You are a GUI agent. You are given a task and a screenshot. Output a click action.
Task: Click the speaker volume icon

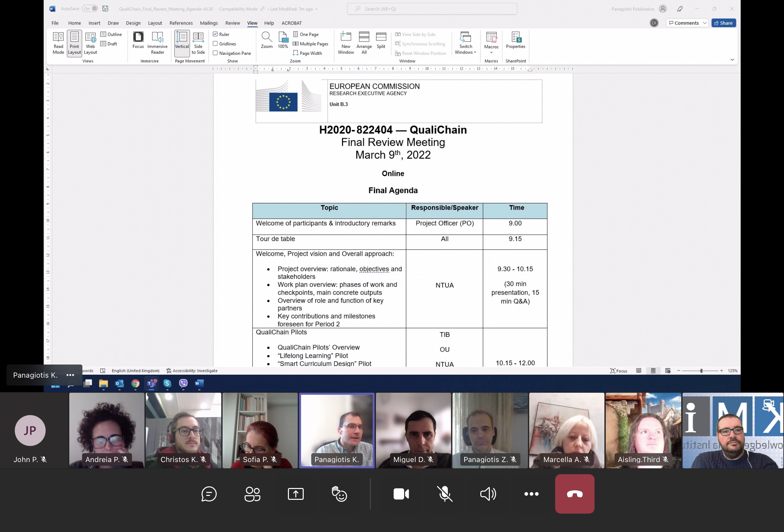(x=488, y=494)
